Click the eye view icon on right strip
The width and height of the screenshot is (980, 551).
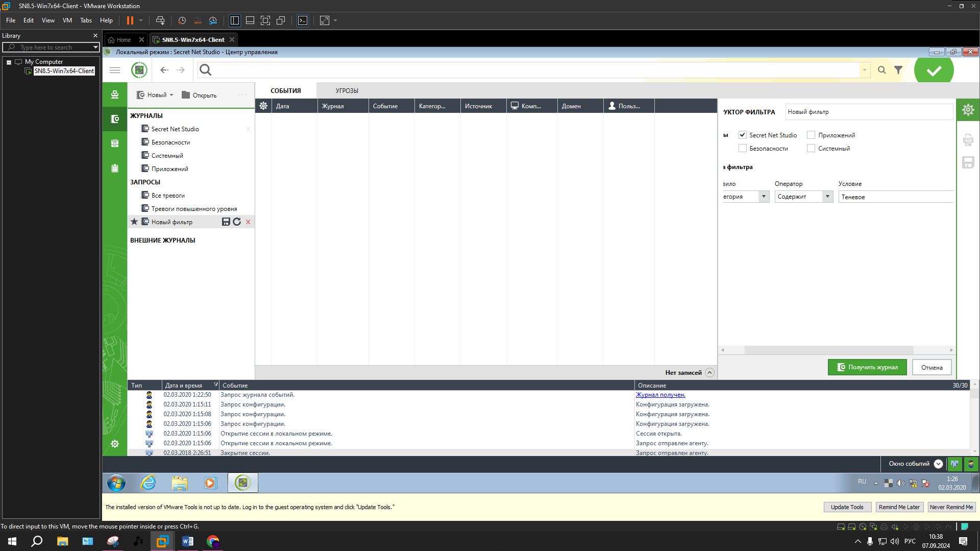(x=968, y=140)
